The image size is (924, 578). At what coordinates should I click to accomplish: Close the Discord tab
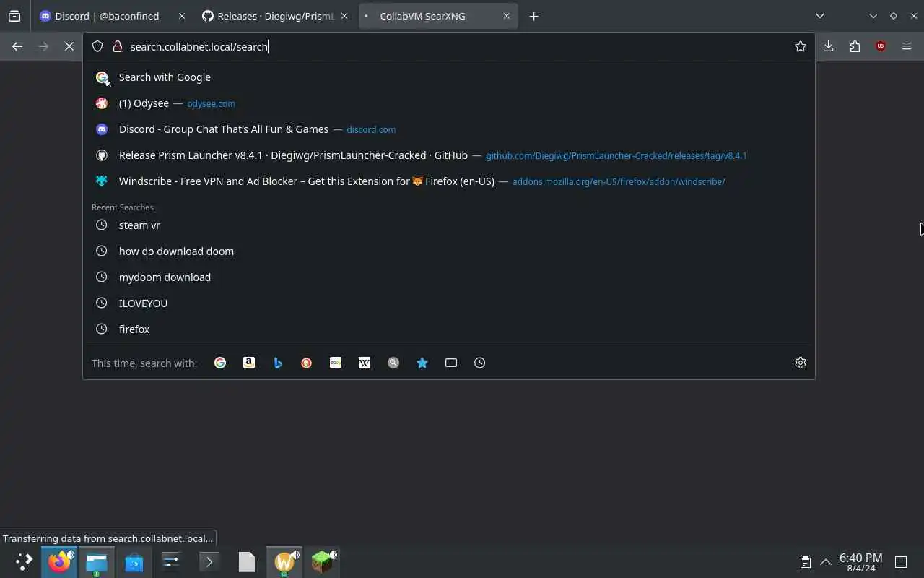click(181, 16)
